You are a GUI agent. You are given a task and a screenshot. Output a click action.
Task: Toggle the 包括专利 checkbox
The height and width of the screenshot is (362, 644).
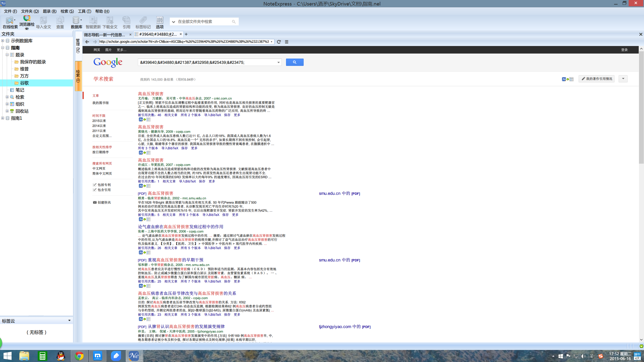click(95, 185)
